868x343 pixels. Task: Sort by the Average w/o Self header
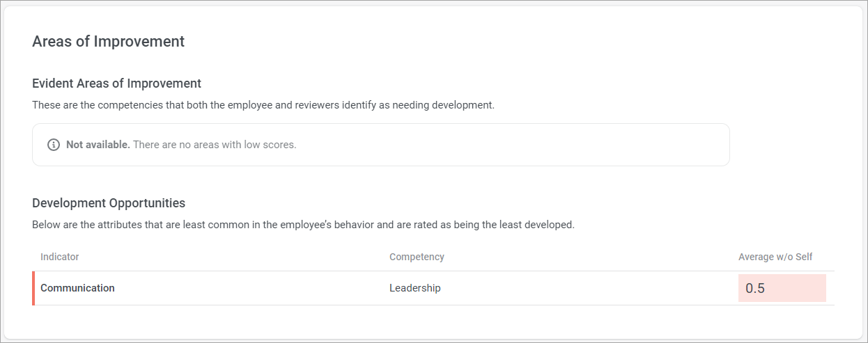(775, 257)
